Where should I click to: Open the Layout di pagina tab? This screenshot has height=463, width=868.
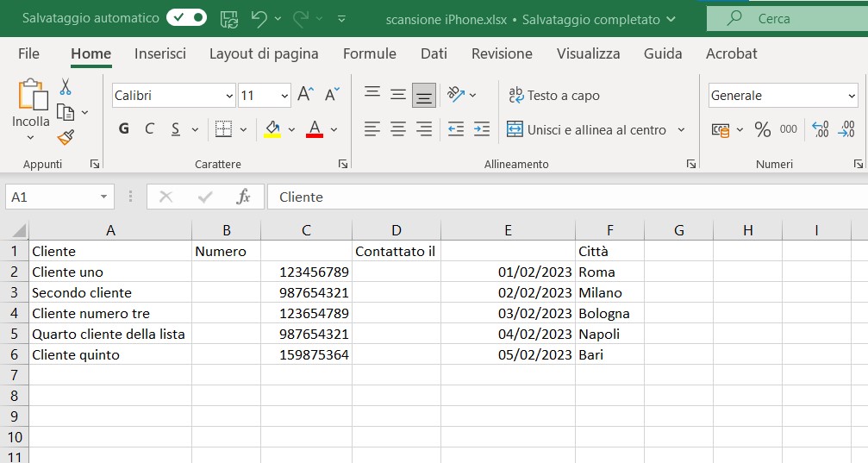264,53
